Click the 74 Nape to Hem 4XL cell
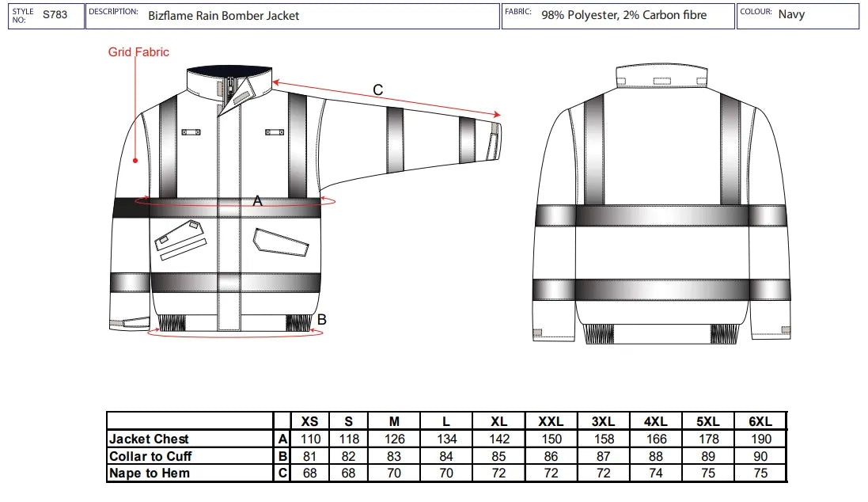Viewport: 868px width, 502px height. (657, 473)
